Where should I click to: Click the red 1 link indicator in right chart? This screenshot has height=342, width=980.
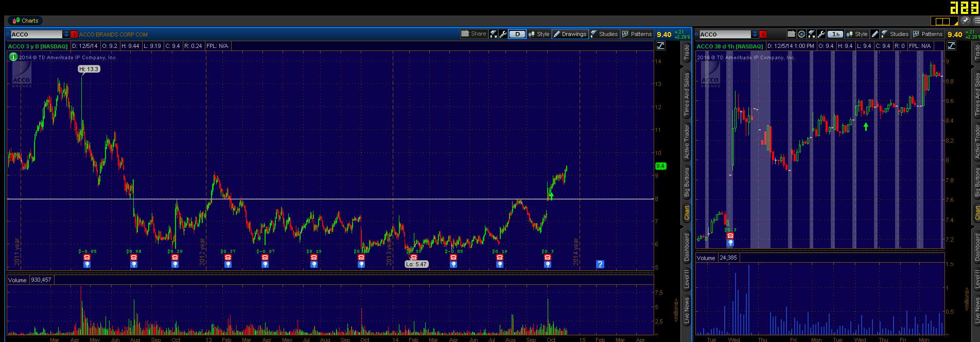[763, 35]
